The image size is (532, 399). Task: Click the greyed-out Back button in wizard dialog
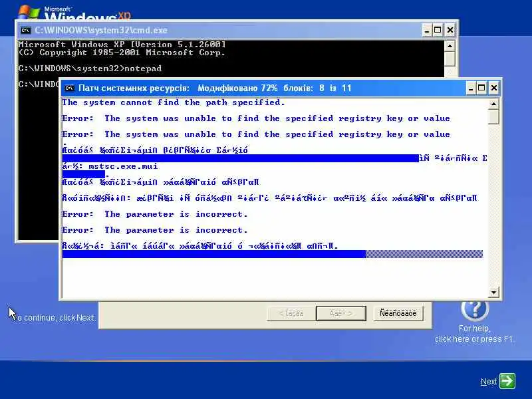point(291,313)
